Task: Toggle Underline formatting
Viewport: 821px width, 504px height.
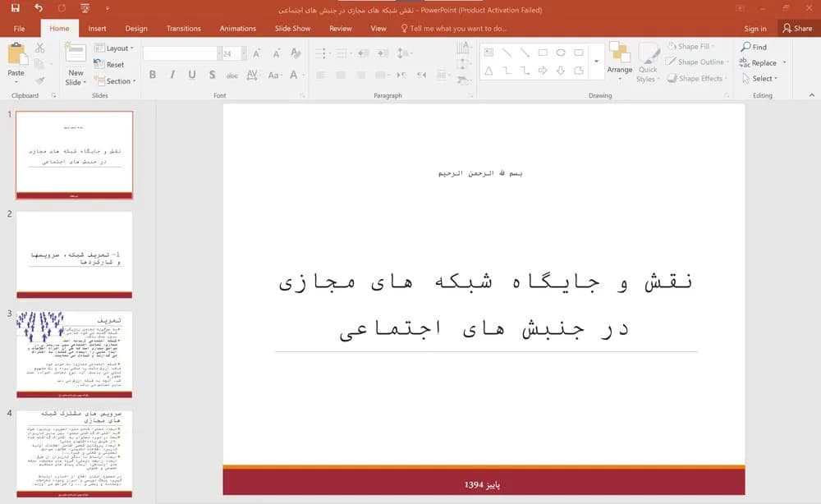Action: pyautogui.click(x=192, y=75)
